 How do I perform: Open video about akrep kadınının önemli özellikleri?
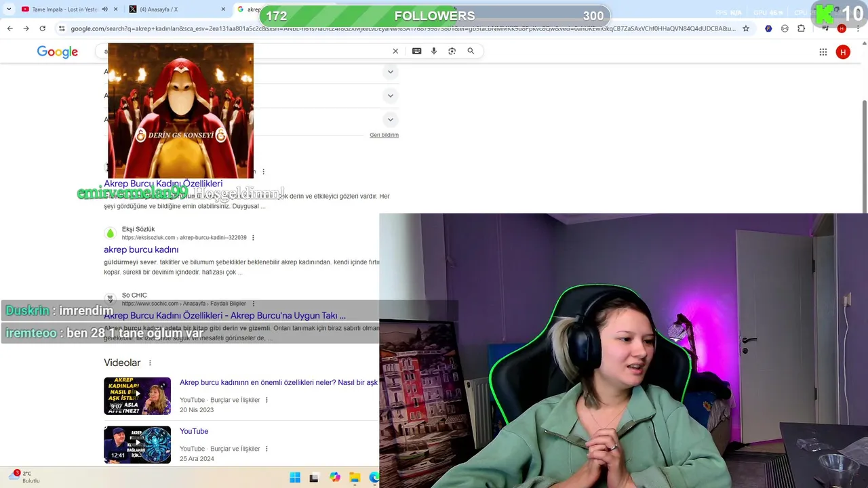pyautogui.click(x=278, y=382)
